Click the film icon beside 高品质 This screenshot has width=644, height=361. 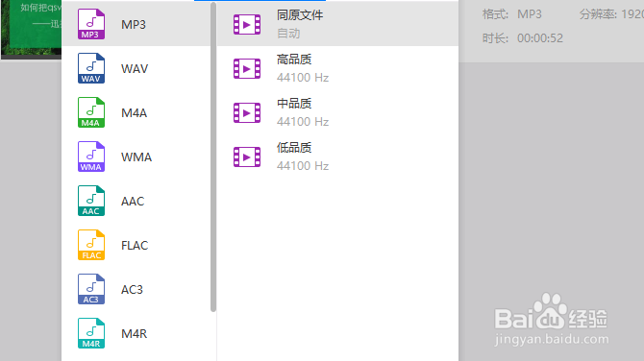point(247,68)
